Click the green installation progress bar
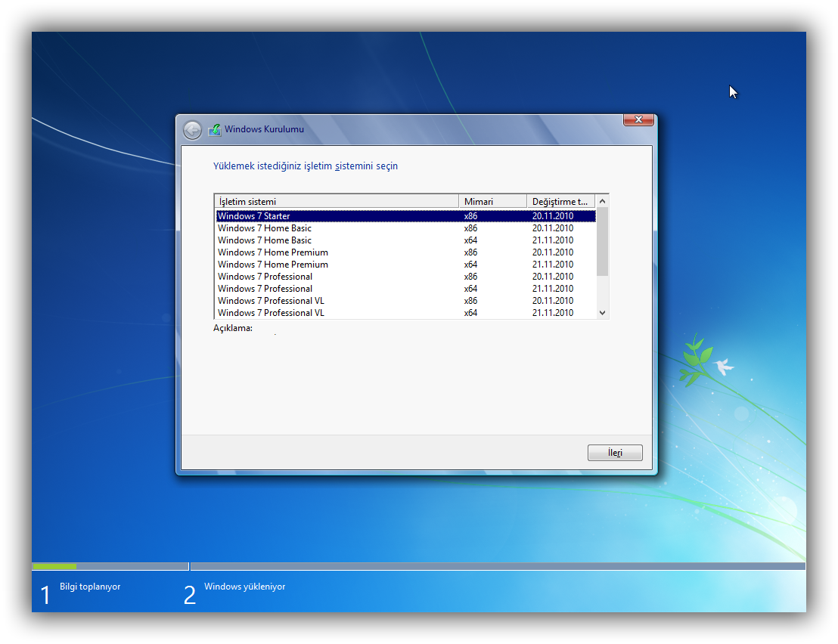The width and height of the screenshot is (838, 644). (54, 566)
